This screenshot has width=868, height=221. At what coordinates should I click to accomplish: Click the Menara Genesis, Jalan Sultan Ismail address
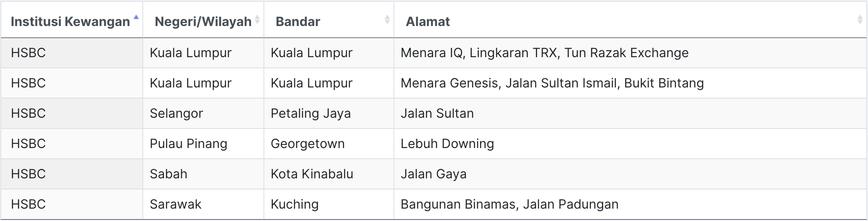[552, 83]
